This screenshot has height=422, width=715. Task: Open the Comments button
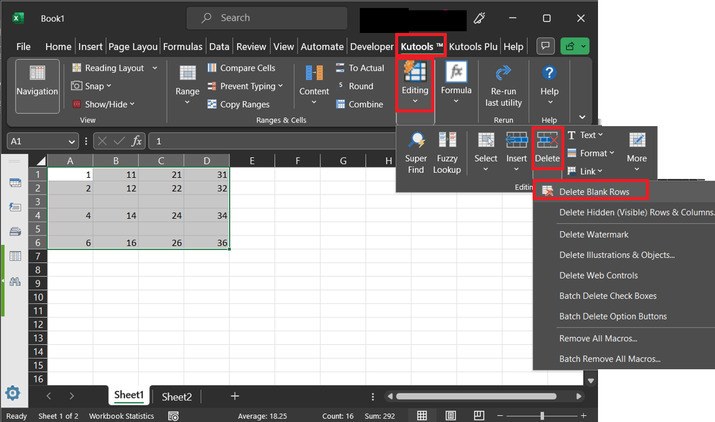pos(545,46)
